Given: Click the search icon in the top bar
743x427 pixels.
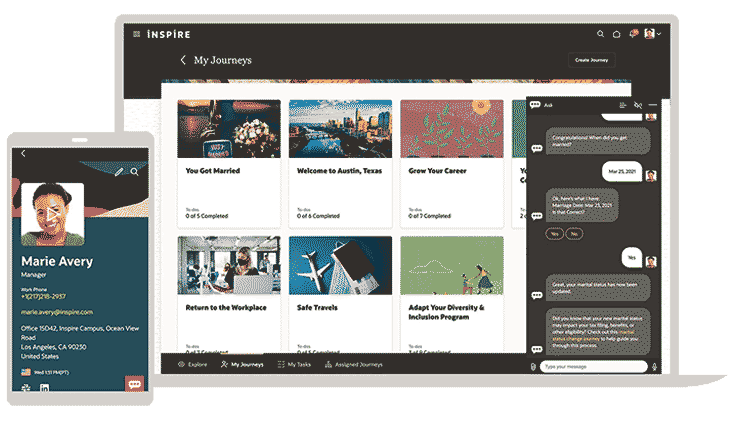Looking at the screenshot, I should [600, 34].
